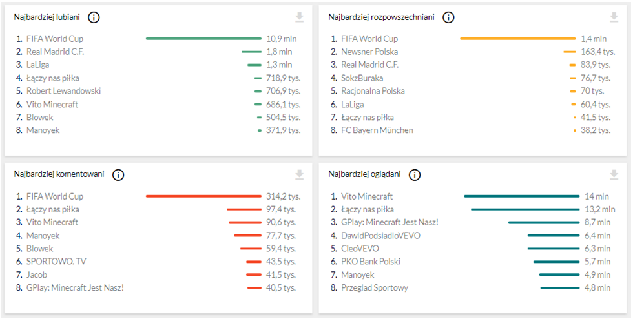Click Newsner Polska entry
Viewport: 644px width, 321px height.
(369, 52)
